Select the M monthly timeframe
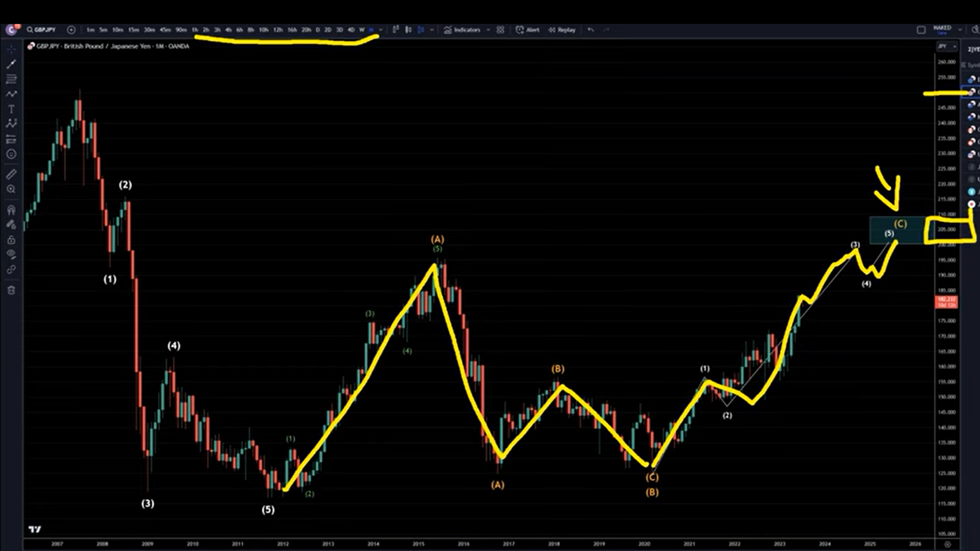The width and height of the screenshot is (980, 551). pos(372,30)
